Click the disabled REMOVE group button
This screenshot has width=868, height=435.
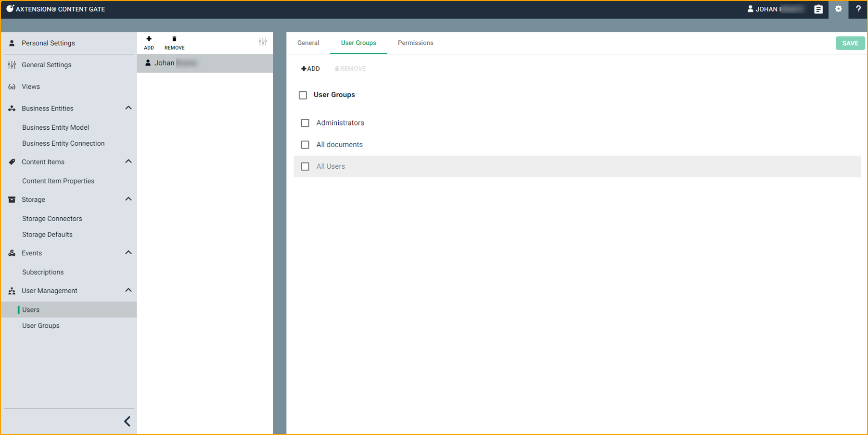tap(350, 69)
